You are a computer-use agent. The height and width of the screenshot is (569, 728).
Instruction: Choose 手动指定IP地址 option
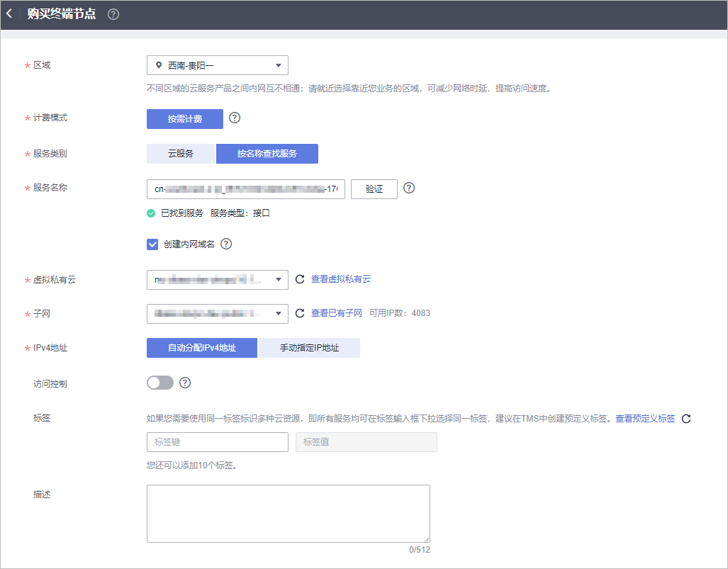(309, 348)
